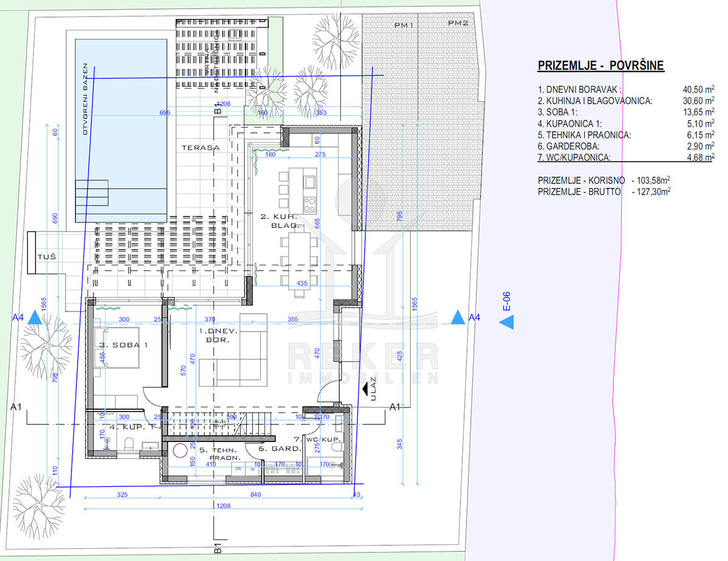Click the TUŠ outdoor shower label
The height and width of the screenshot is (561, 728).
(47, 257)
